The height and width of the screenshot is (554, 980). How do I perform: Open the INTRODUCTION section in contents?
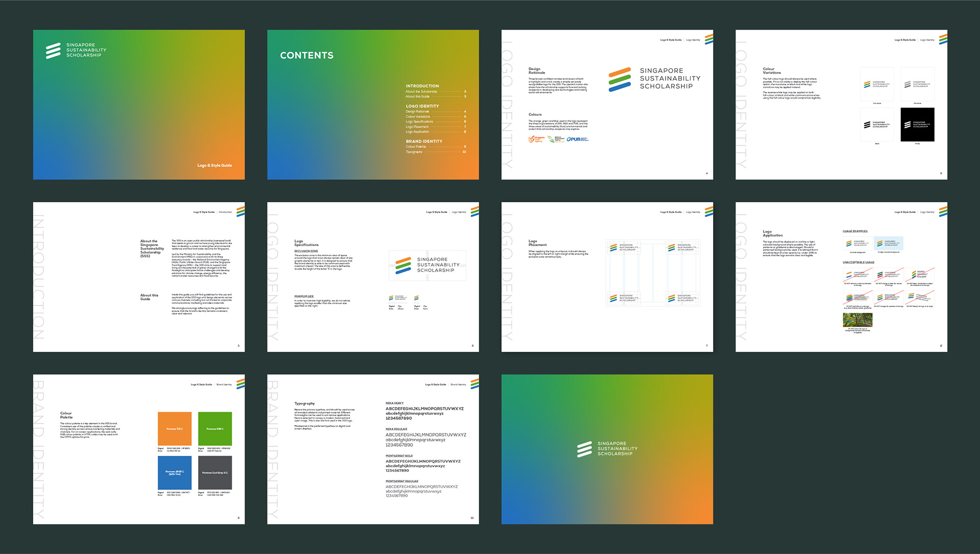point(422,86)
